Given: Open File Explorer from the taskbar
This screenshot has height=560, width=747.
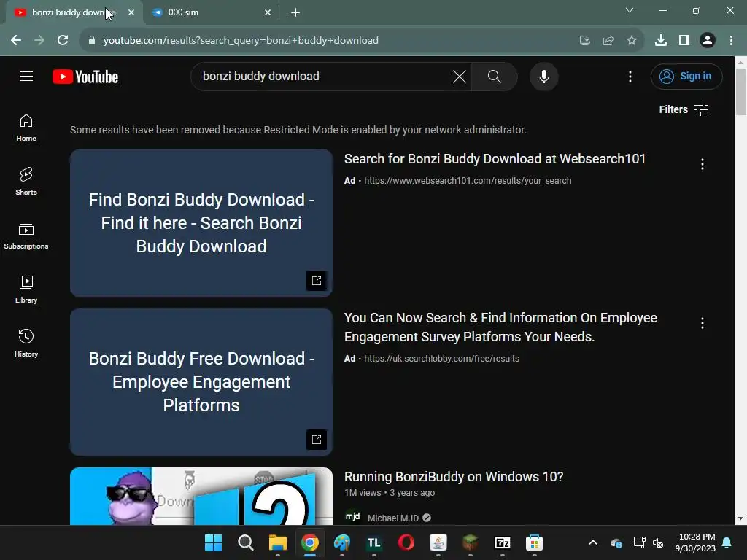Looking at the screenshot, I should (x=278, y=542).
